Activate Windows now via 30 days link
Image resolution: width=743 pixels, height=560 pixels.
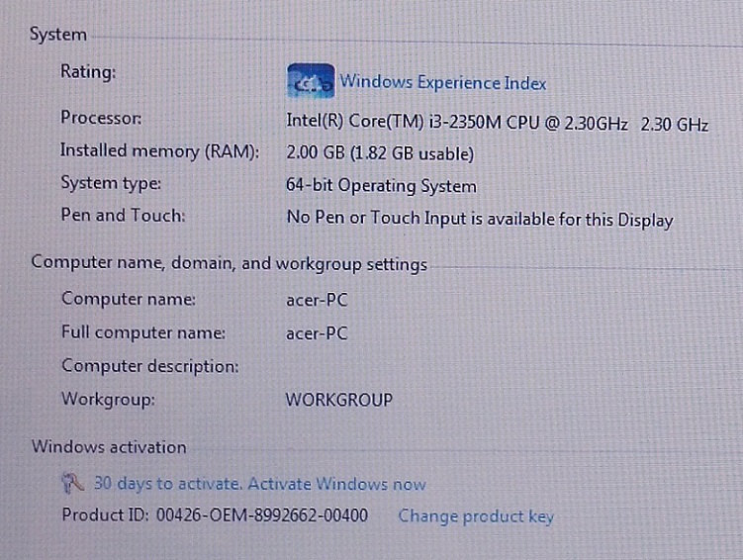click(259, 484)
